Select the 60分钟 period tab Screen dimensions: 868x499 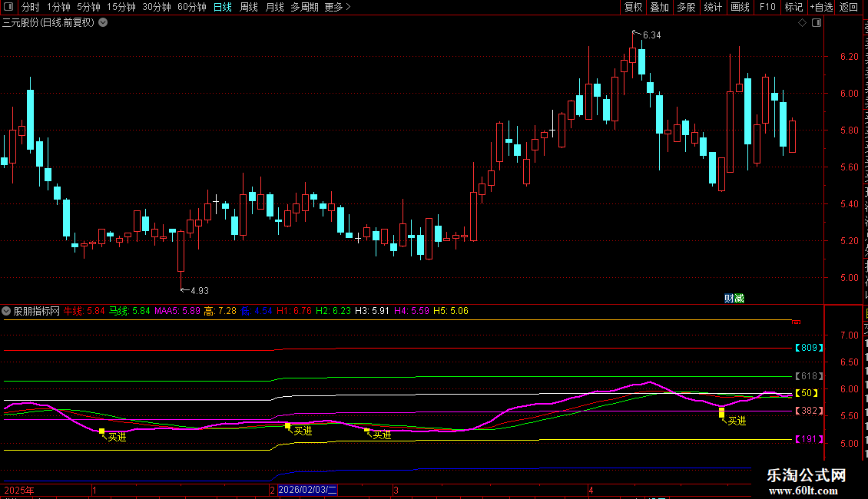(191, 7)
